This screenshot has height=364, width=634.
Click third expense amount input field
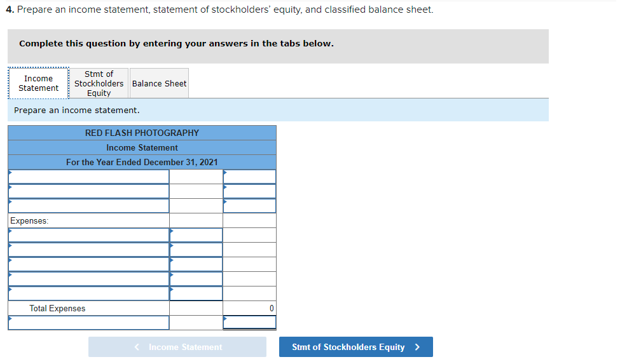coord(196,264)
